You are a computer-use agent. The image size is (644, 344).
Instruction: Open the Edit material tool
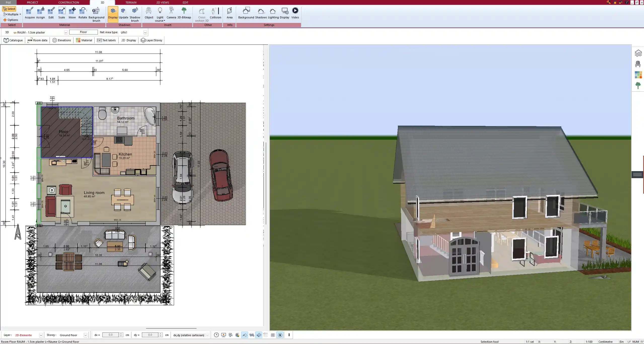coord(51,13)
